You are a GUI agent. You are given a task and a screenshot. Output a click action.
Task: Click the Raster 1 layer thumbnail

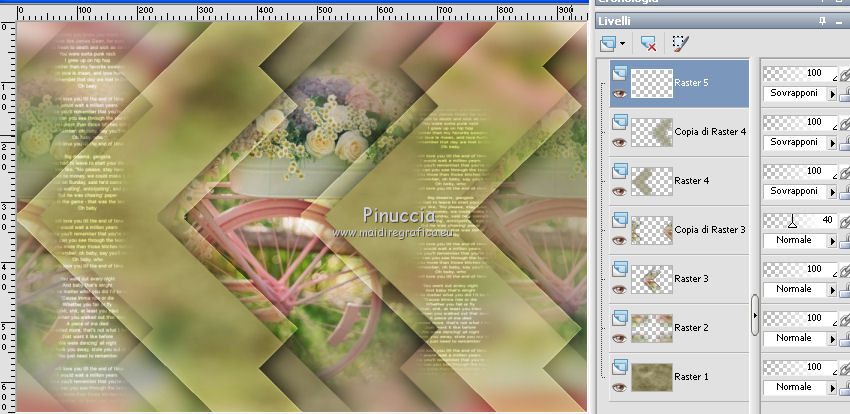click(x=652, y=377)
